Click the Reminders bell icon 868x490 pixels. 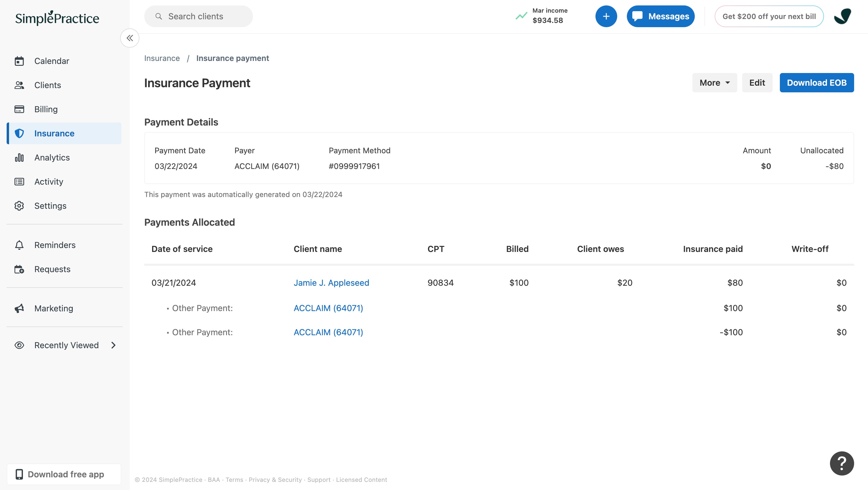(19, 245)
